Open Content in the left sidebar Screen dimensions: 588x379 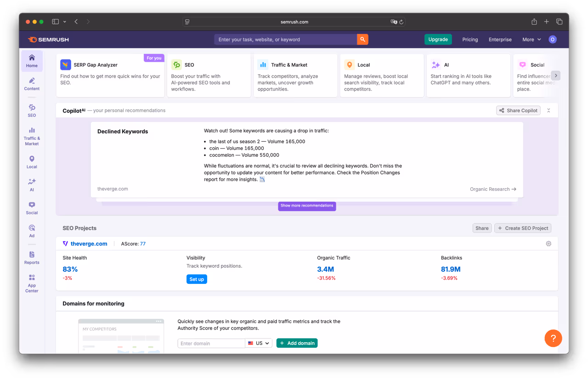[x=32, y=84]
